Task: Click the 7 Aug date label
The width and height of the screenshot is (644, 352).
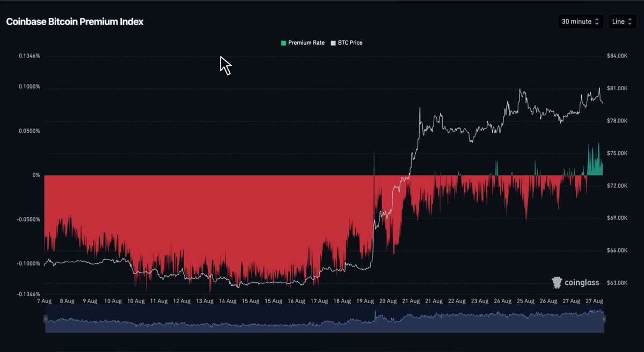Action: click(x=43, y=301)
